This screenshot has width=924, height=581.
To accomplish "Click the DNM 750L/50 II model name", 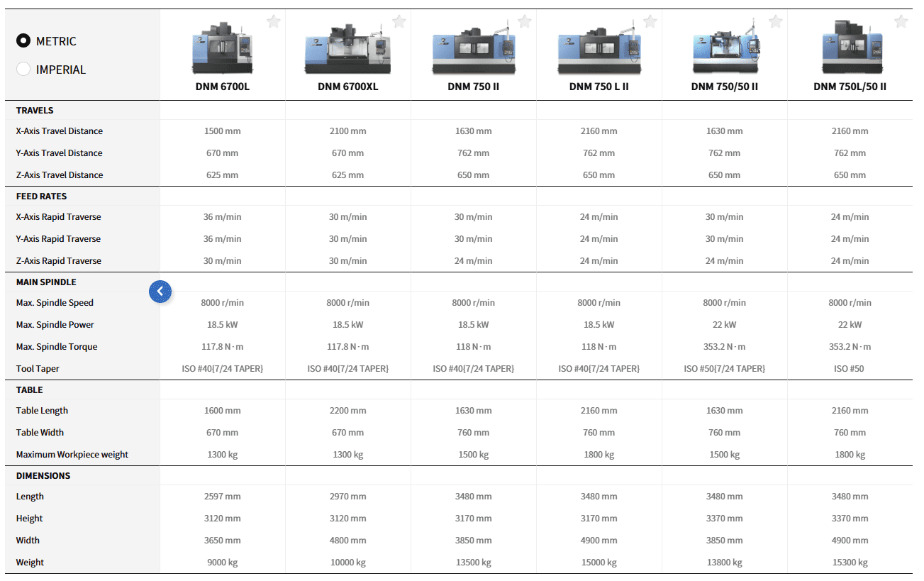I will [x=850, y=87].
